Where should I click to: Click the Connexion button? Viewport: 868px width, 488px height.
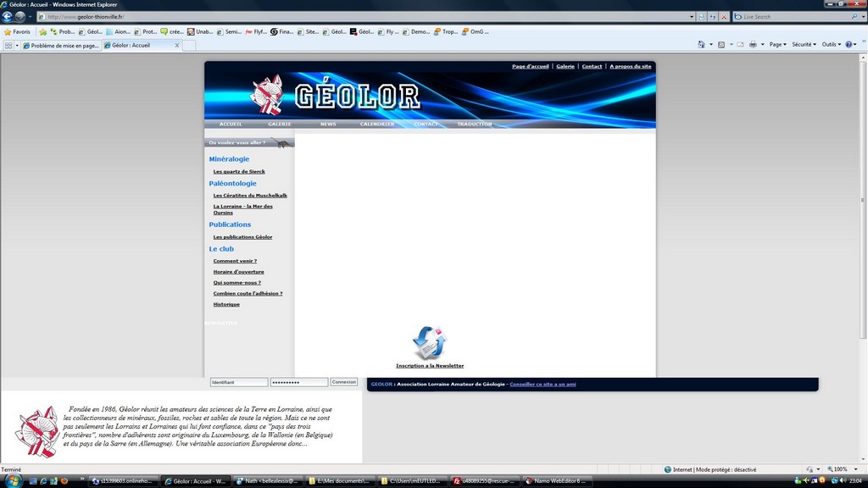(344, 382)
